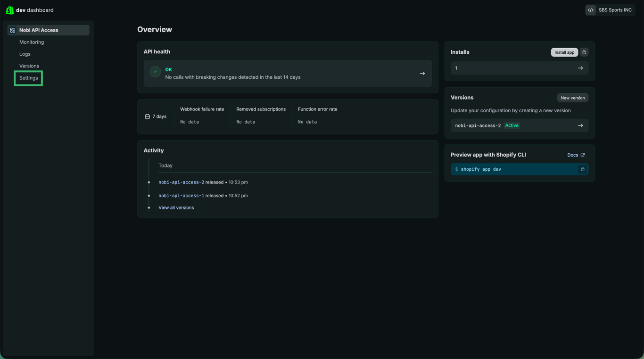Click the Versions card description text
Viewport: 644px width, 359px height.
click(511, 110)
